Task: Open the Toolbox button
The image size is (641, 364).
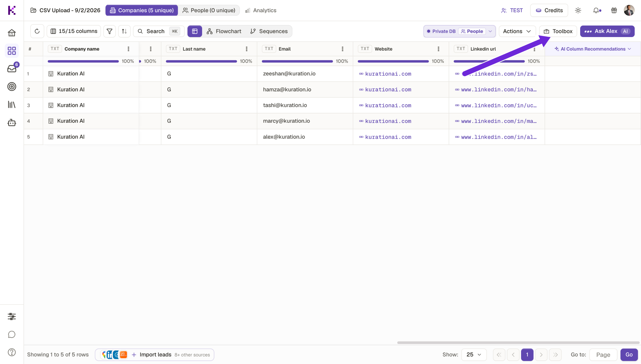Action: point(558,31)
